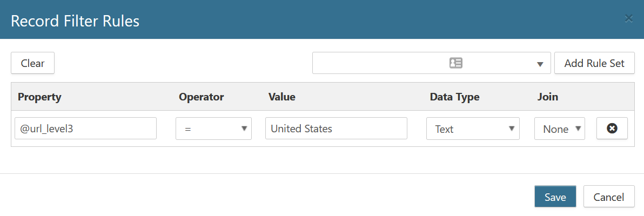Open the Operator dropdown showing equals sign
The width and height of the screenshot is (644, 216).
(213, 129)
